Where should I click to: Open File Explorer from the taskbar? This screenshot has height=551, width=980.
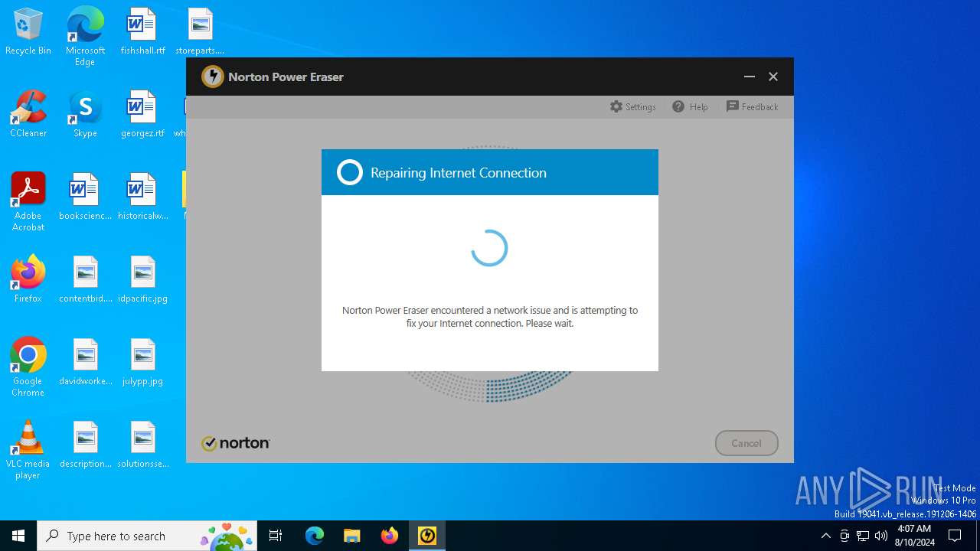tap(351, 536)
